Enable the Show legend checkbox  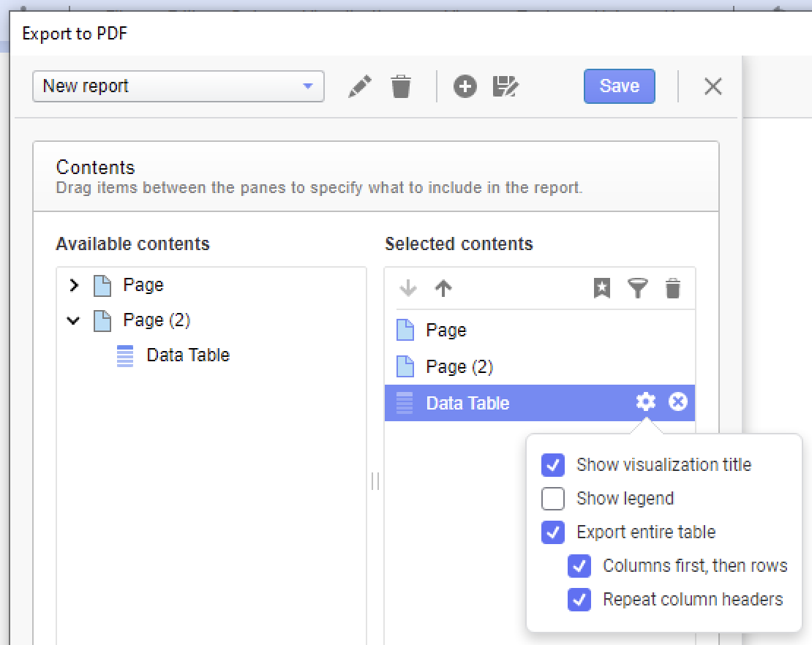click(x=553, y=499)
